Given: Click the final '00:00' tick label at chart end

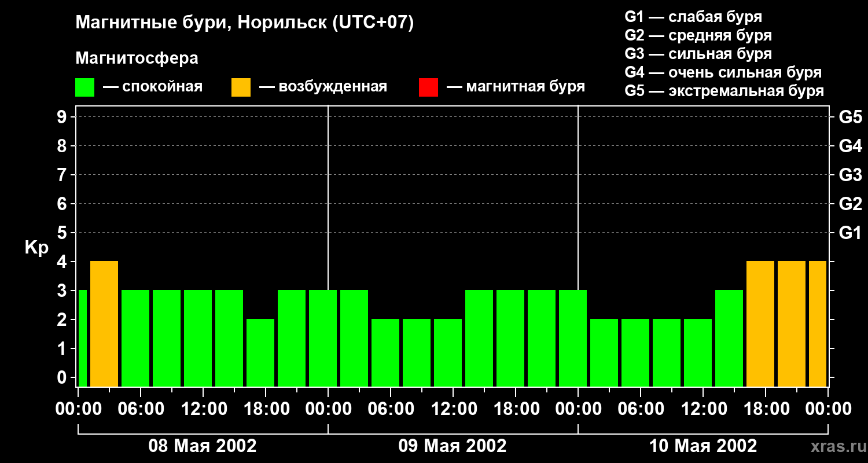Looking at the screenshot, I should pyautogui.click(x=828, y=409).
